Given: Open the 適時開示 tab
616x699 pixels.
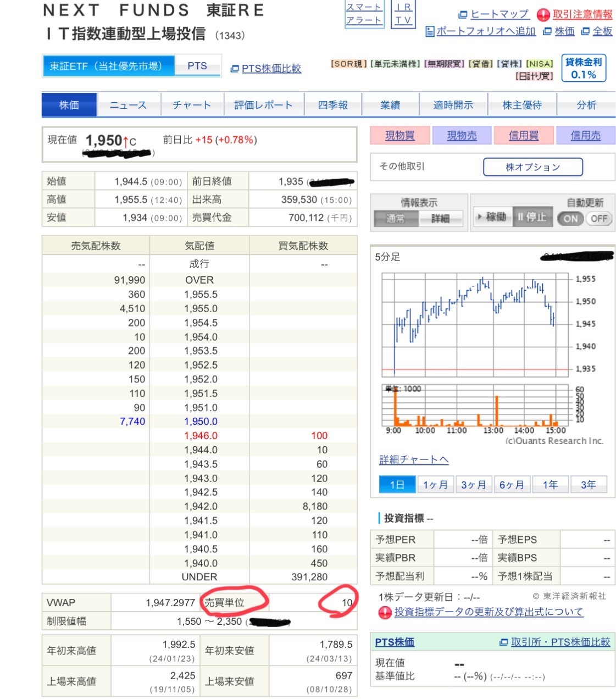Looking at the screenshot, I should point(453,105).
